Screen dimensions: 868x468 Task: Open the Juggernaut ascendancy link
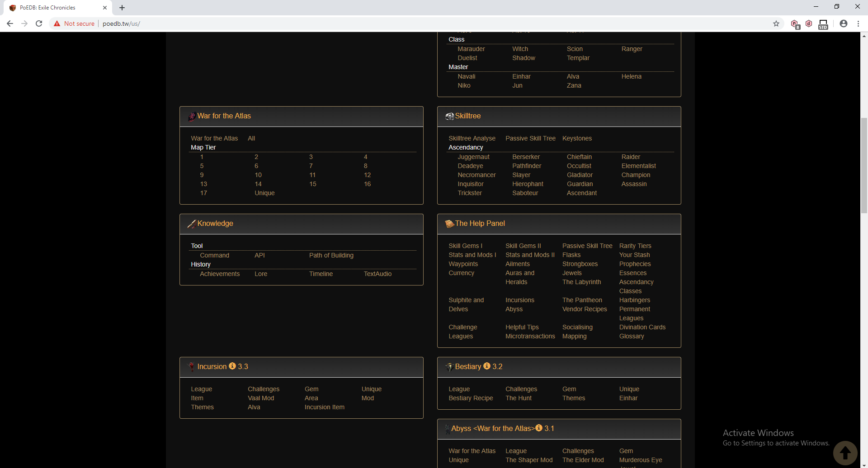pyautogui.click(x=473, y=157)
